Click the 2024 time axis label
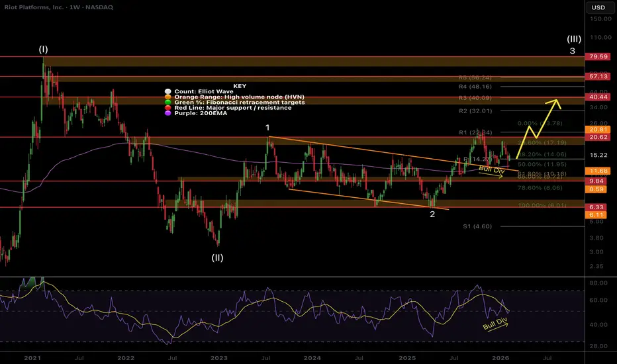The height and width of the screenshot is (364, 617). click(x=312, y=358)
